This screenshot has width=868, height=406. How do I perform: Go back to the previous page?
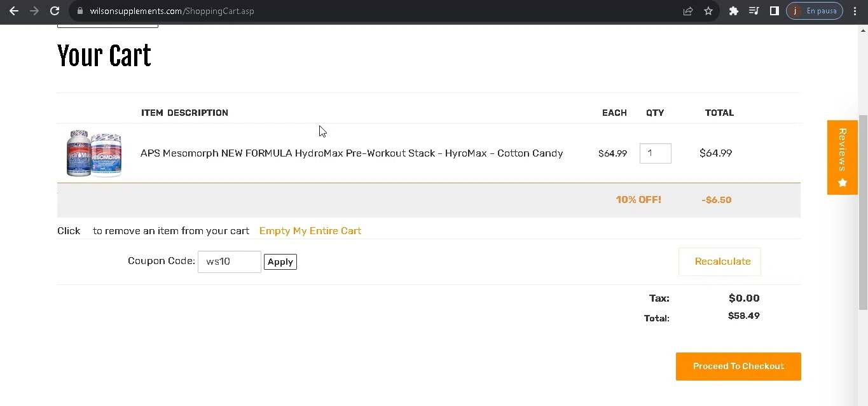coord(14,11)
